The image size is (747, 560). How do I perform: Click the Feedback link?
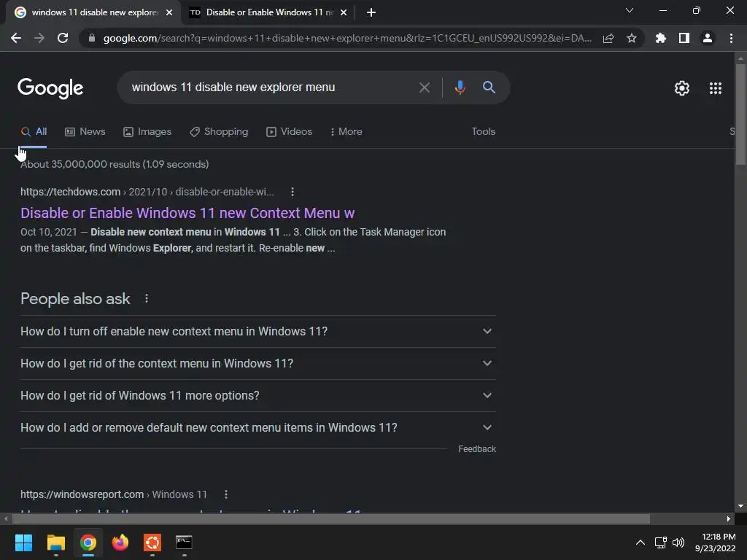[x=477, y=449]
